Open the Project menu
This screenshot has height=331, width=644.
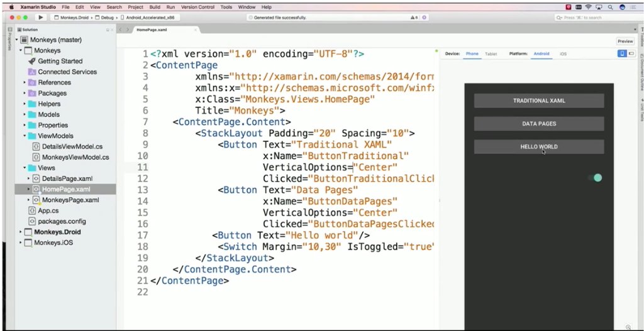point(135,7)
